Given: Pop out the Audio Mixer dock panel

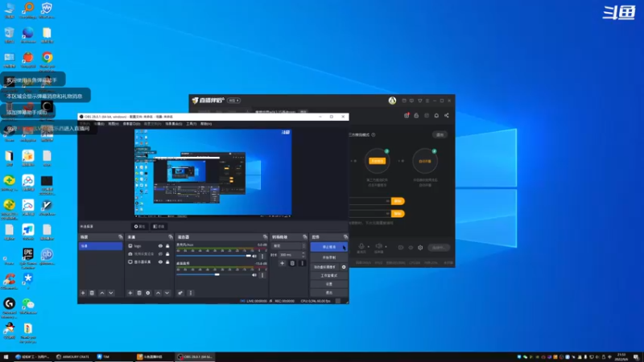Looking at the screenshot, I should [265, 237].
